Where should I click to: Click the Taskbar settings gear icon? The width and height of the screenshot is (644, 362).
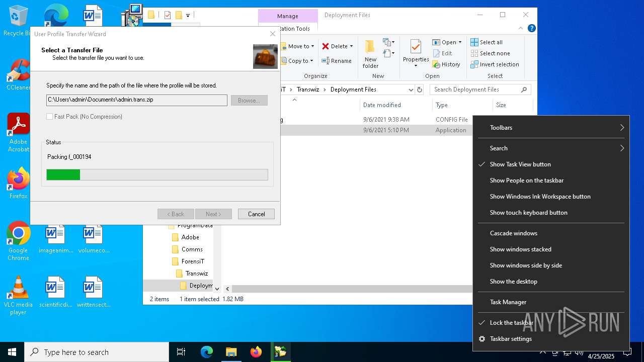tap(482, 339)
